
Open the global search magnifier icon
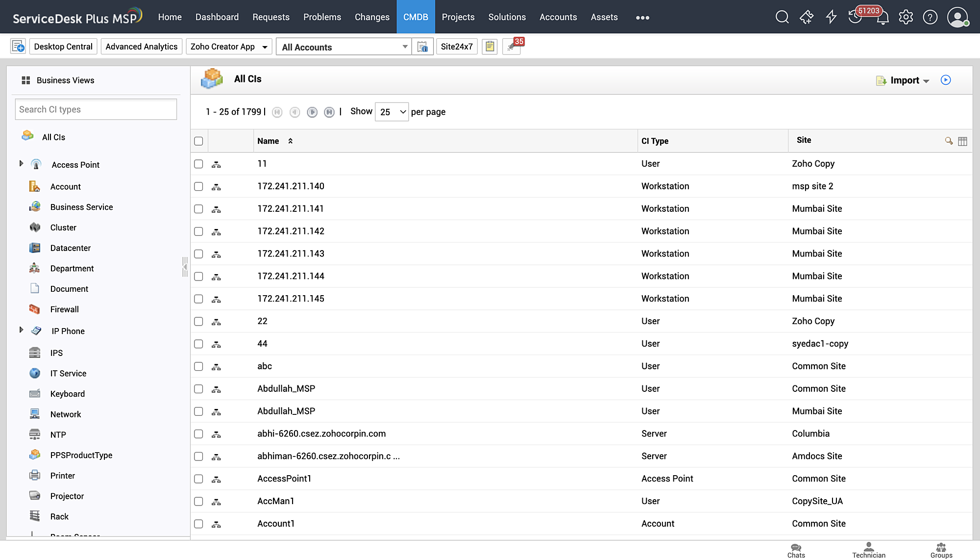click(782, 17)
